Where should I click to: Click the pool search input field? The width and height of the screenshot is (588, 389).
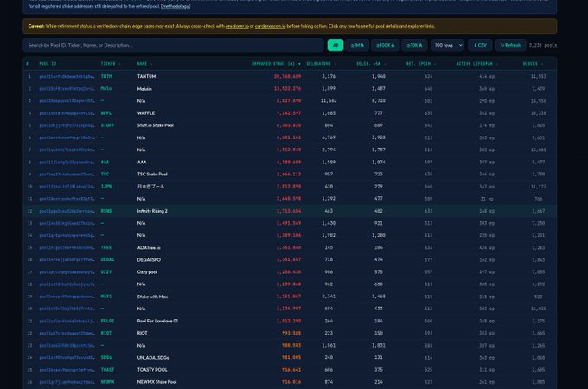point(173,45)
